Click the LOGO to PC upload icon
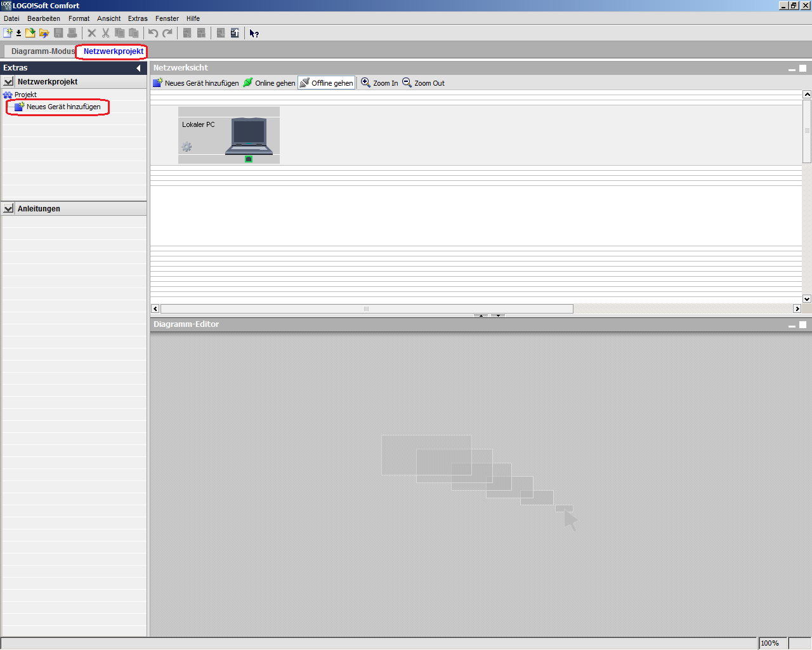The height and width of the screenshot is (650, 812). (235, 33)
